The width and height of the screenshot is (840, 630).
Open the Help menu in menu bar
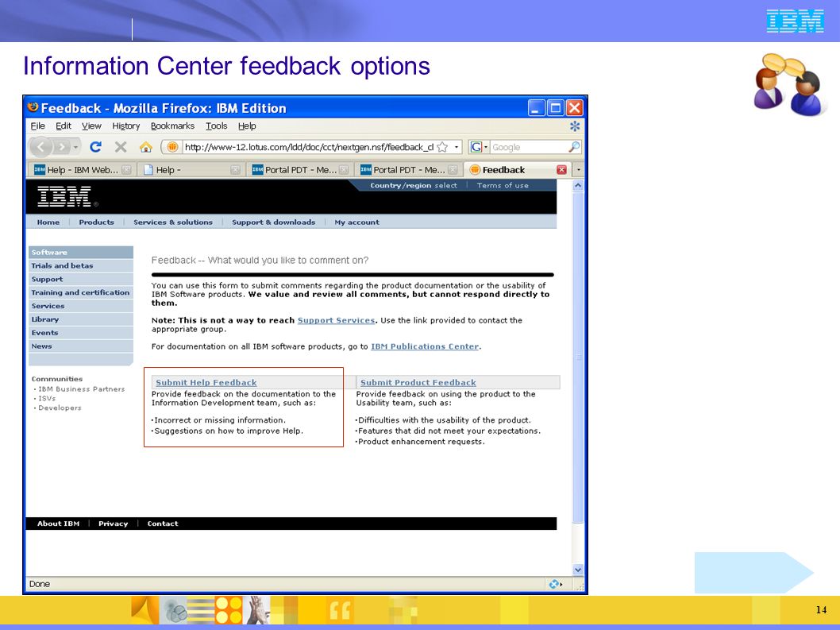pos(247,126)
